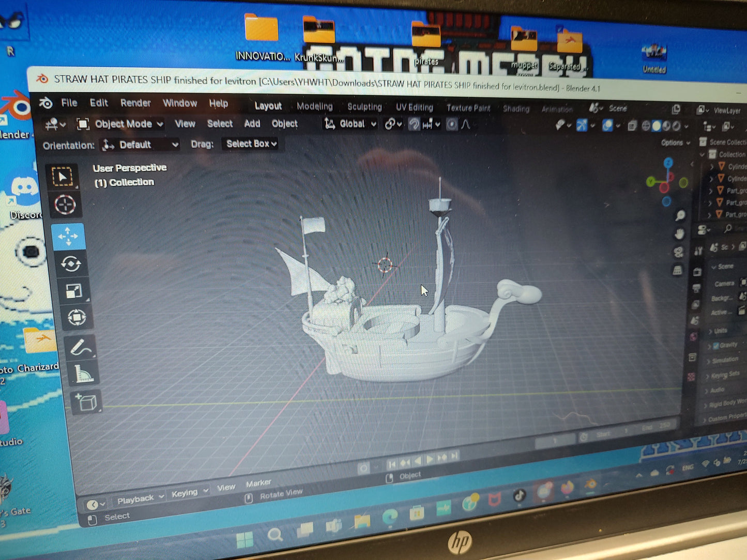Toggle proportional editing button
This screenshot has width=747, height=560.
click(451, 125)
